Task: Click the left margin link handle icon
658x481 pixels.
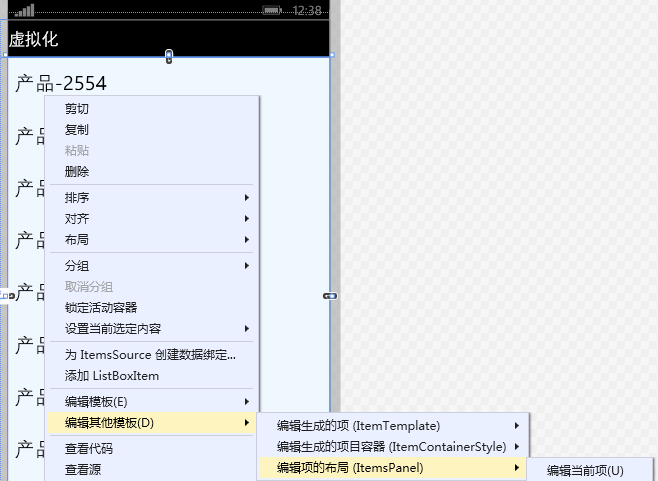Action: coord(7,295)
